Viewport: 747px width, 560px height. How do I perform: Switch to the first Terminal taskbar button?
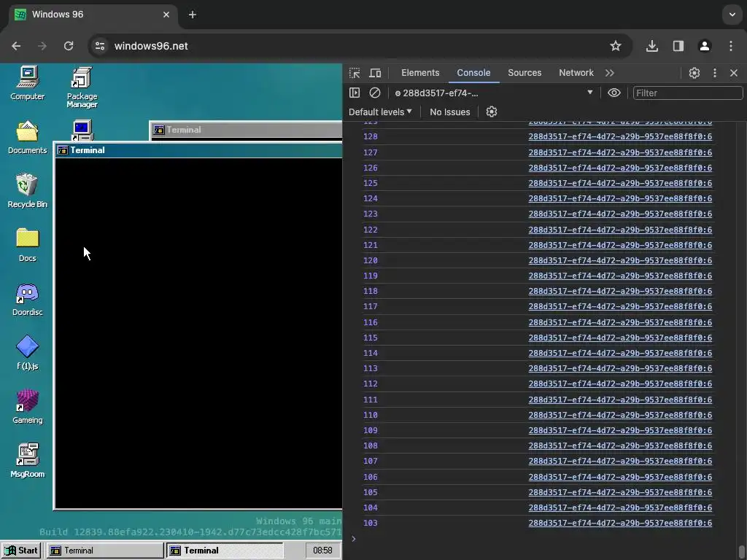coord(105,551)
